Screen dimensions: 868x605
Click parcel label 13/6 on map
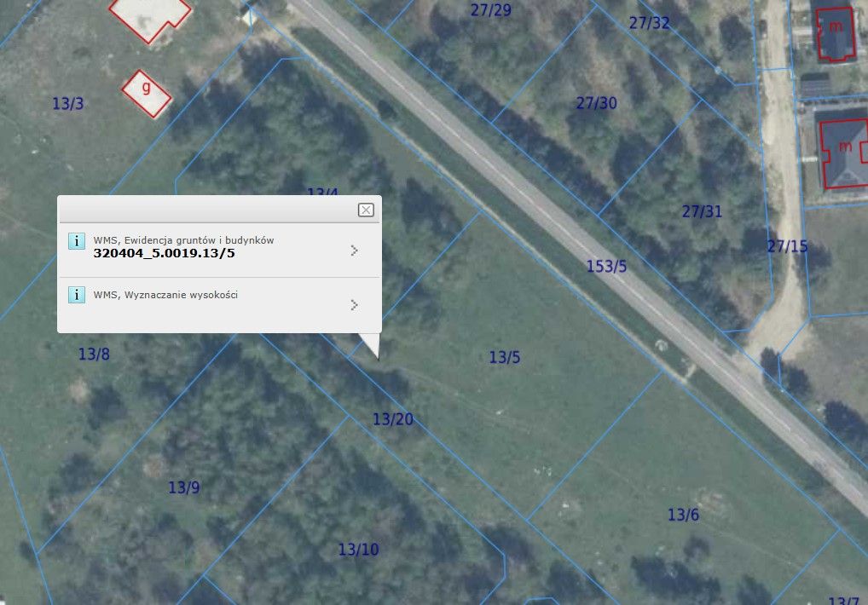coord(683,515)
